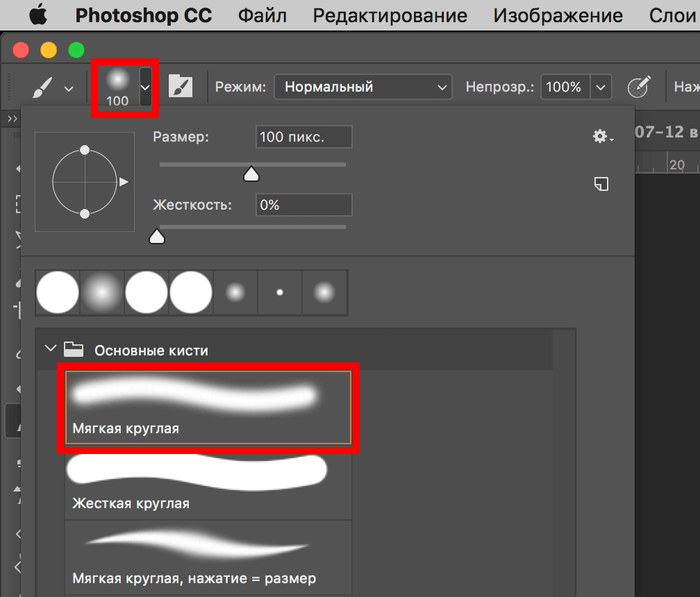Open the Изображение menu
Screen dimensions: 700x597
coord(558,15)
